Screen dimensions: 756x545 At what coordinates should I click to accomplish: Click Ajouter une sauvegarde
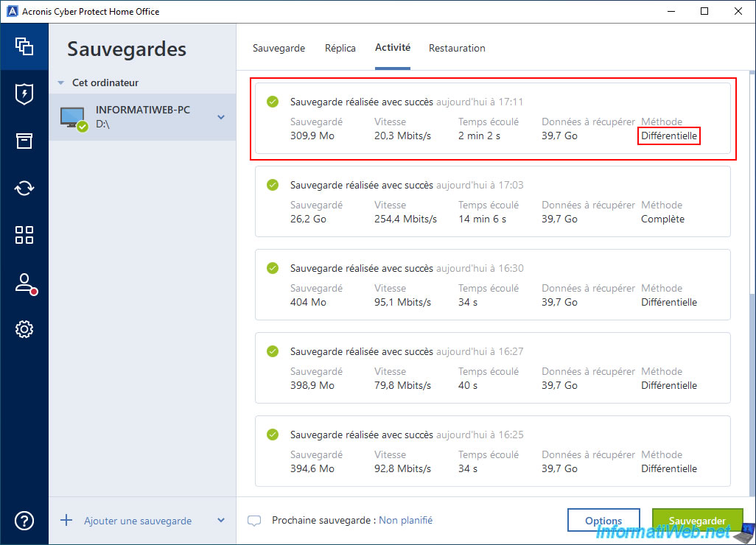pyautogui.click(x=138, y=521)
